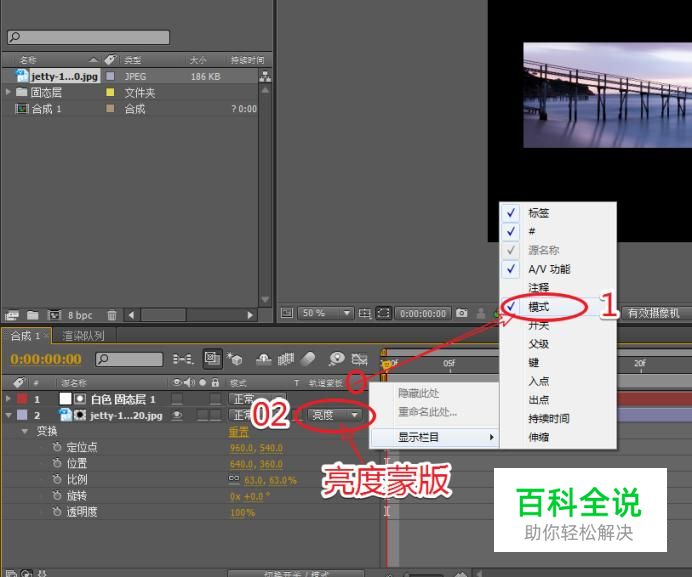Click the 源名称 column header
The image size is (692, 577).
74,383
